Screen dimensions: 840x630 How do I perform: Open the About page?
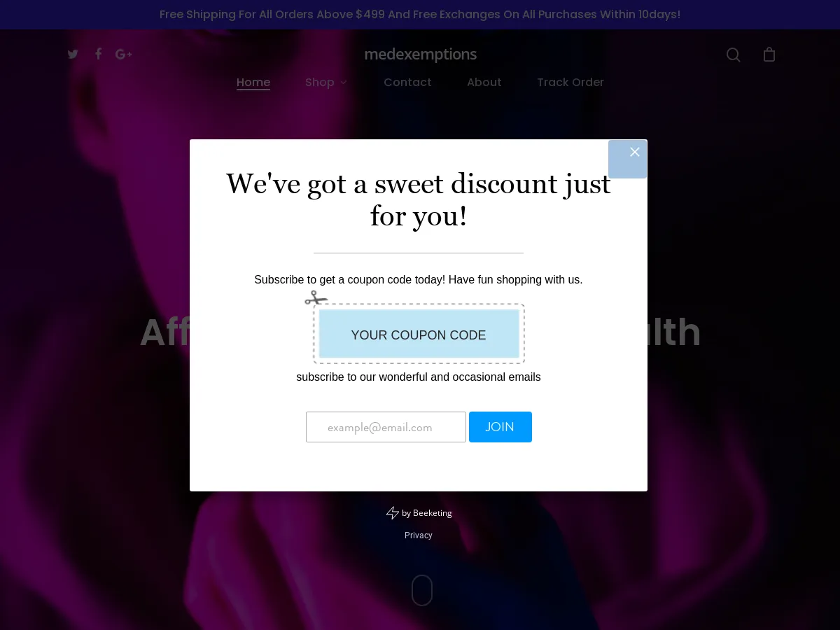(484, 82)
